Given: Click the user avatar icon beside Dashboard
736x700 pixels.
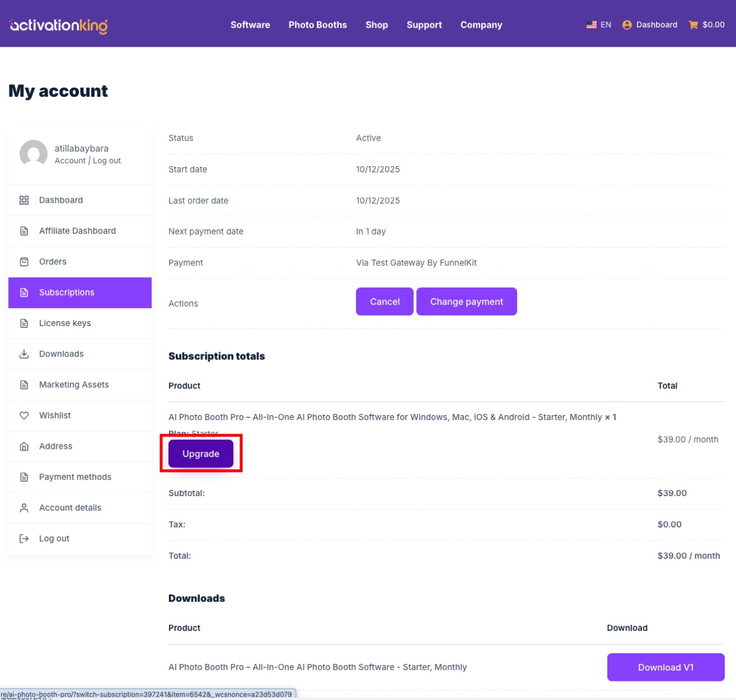Looking at the screenshot, I should 627,25.
